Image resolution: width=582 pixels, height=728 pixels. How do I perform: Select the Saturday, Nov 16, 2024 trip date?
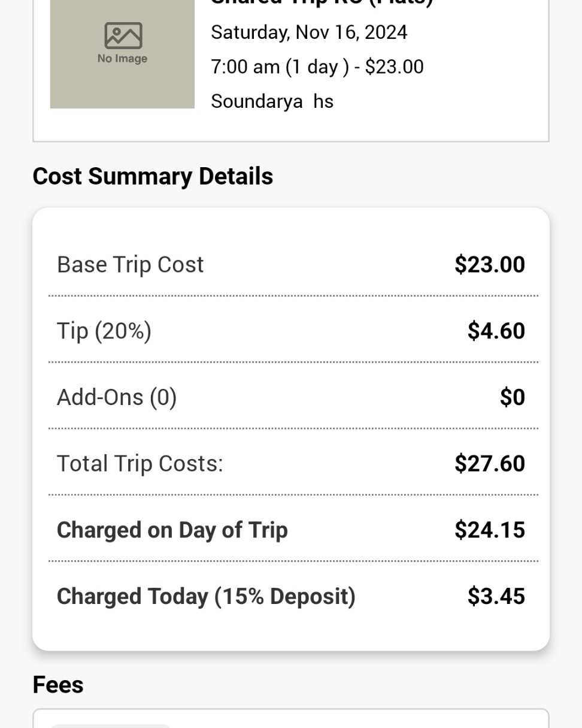click(309, 32)
